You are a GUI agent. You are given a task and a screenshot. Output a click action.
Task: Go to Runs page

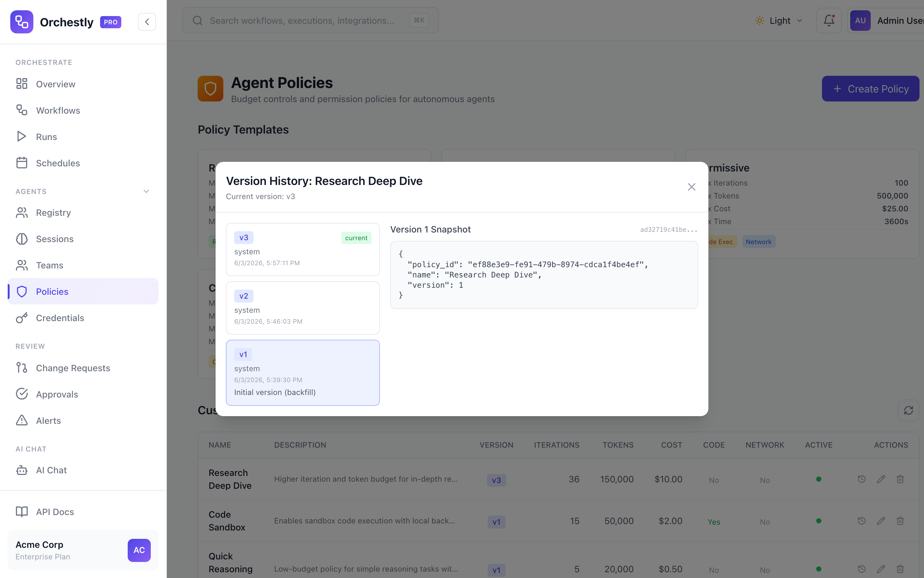pyautogui.click(x=83, y=136)
